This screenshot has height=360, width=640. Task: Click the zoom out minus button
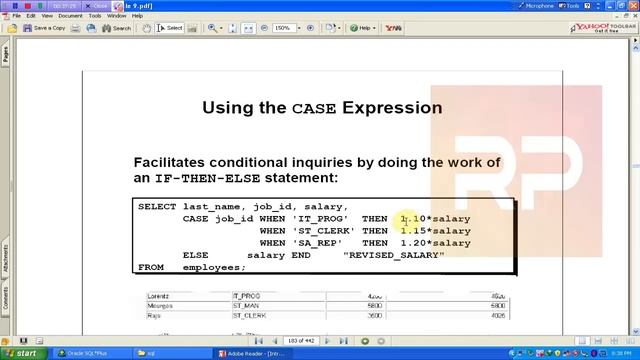tap(264, 28)
